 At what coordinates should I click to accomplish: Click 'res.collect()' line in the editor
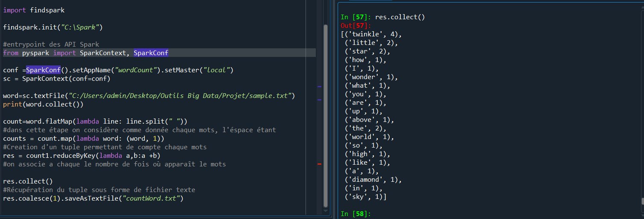click(28, 181)
